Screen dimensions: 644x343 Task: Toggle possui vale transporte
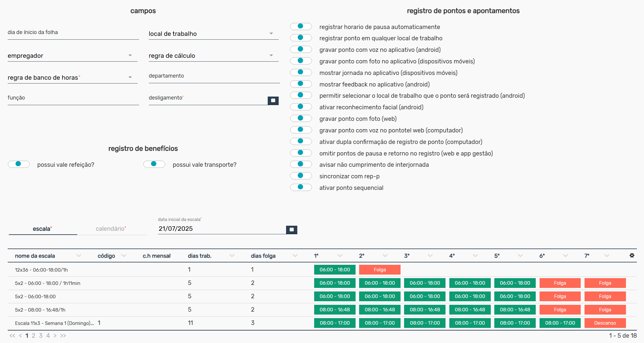coord(154,164)
